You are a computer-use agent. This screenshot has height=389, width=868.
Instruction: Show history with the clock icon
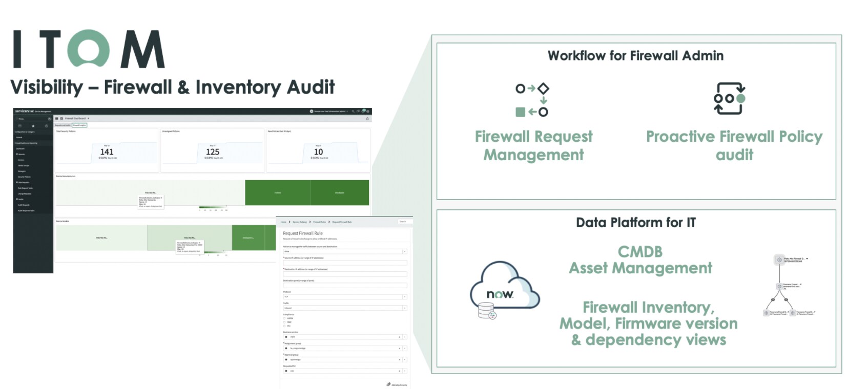coord(47,125)
